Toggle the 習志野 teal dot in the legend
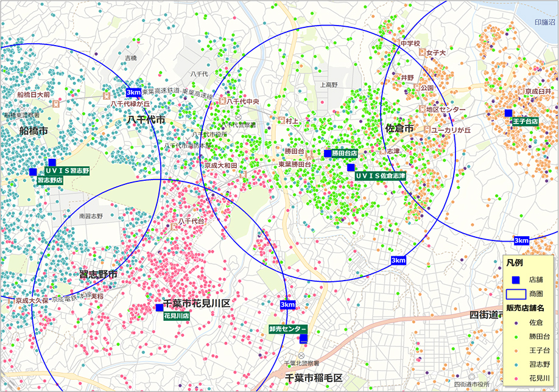The width and height of the screenshot is (559, 392). pos(516,365)
